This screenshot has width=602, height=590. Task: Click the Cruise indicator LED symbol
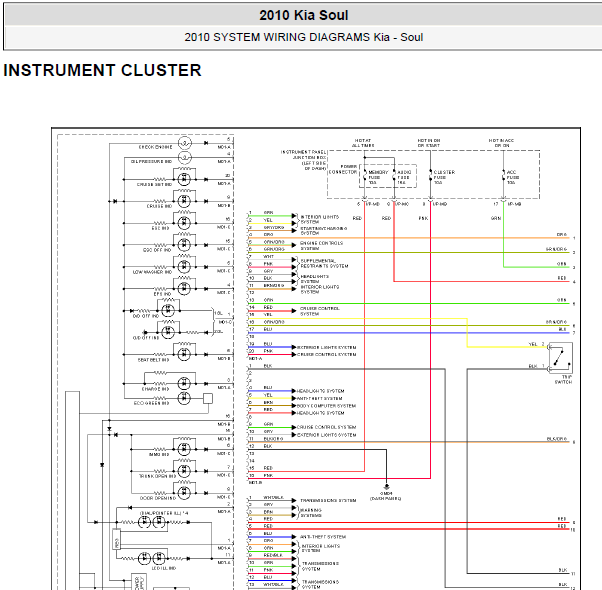click(x=184, y=201)
